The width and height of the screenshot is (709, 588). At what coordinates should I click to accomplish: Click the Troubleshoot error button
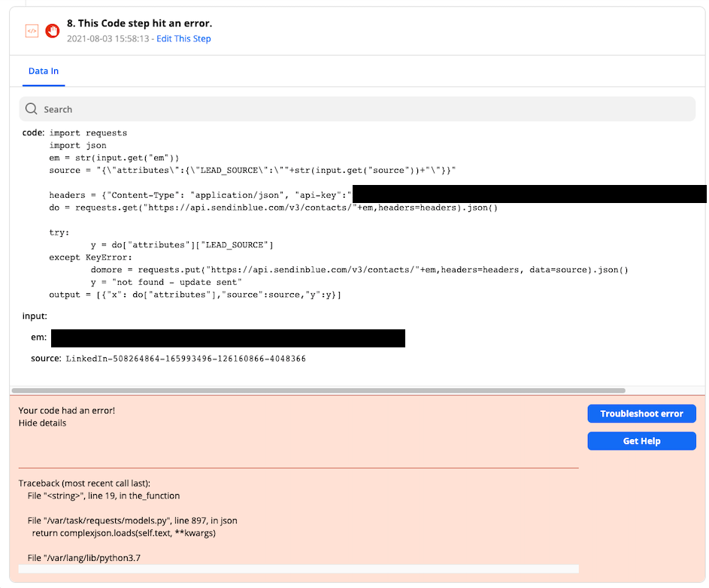click(641, 414)
